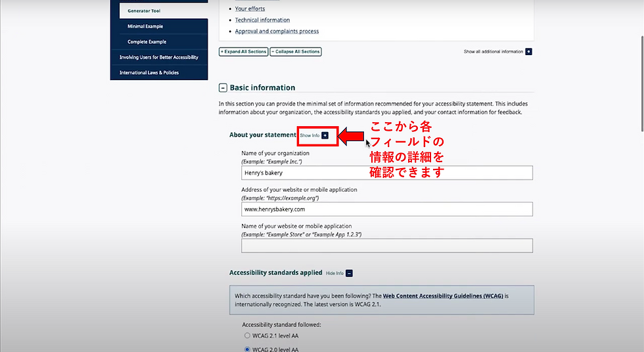Open Web Content Accessibility Guidelines (WCAG) link
This screenshot has height=352, width=644.
click(443, 296)
